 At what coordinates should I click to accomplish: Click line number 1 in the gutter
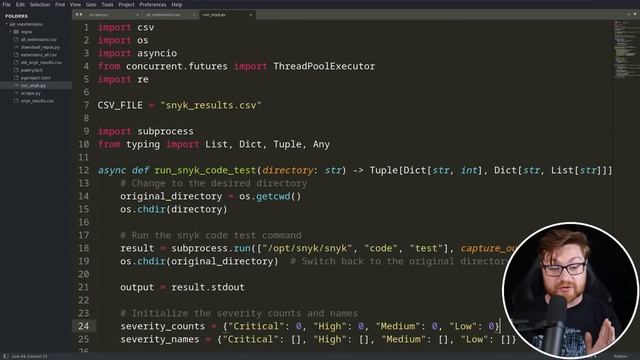[x=86, y=27]
